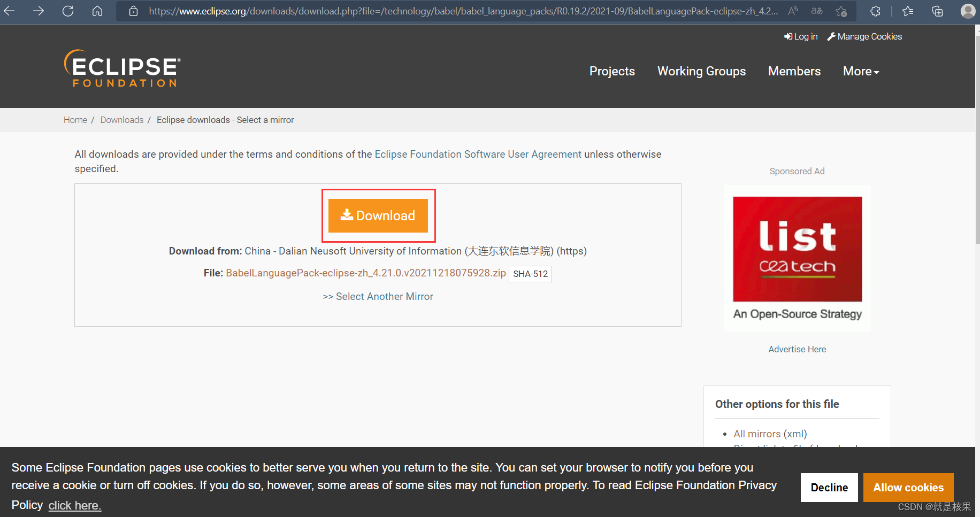Click the breadcrumb text 'Eclipse downloads - Select a mirror'
Image resolution: width=980 pixels, height=517 pixels.
point(225,120)
